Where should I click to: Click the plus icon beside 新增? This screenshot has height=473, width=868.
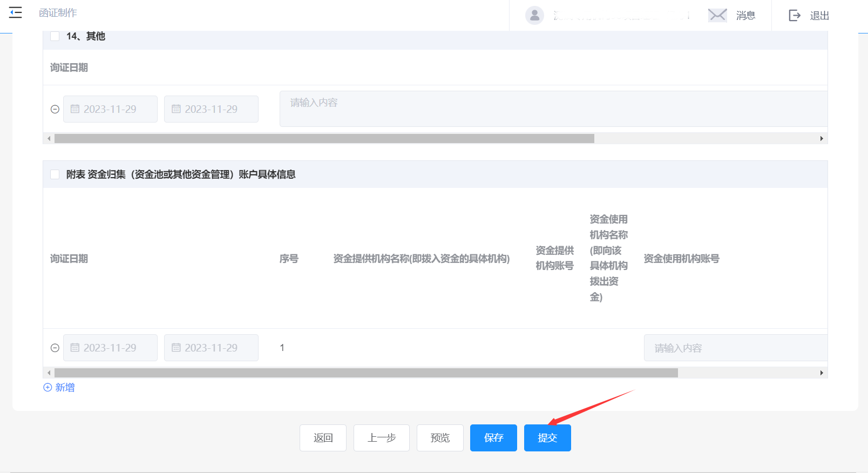(x=48, y=387)
